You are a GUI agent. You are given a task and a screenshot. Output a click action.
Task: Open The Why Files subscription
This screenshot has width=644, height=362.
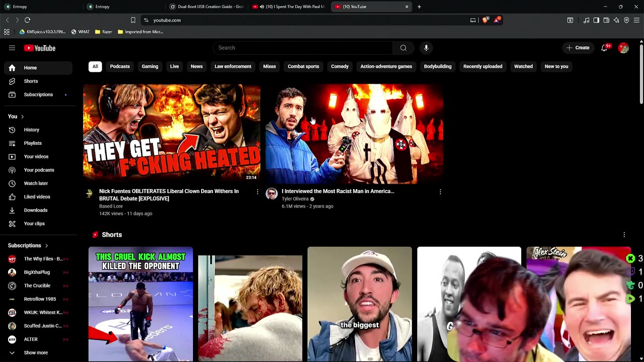(38, 259)
